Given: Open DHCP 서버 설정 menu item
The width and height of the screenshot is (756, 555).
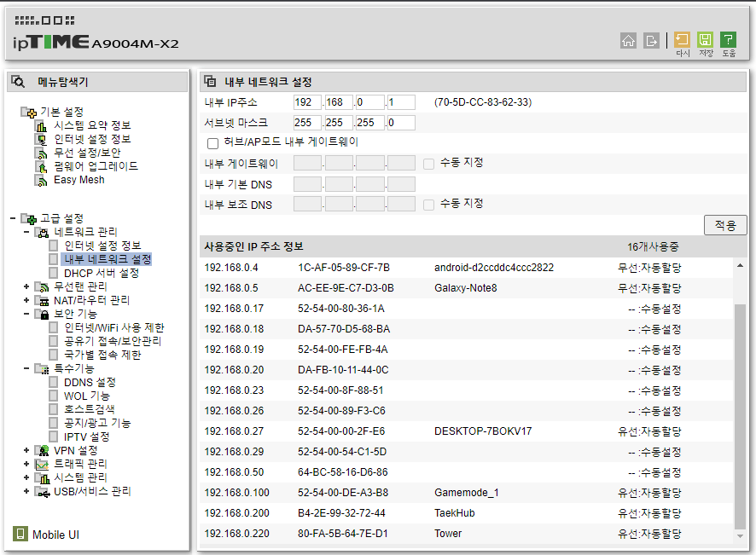Looking at the screenshot, I should click(x=102, y=273).
